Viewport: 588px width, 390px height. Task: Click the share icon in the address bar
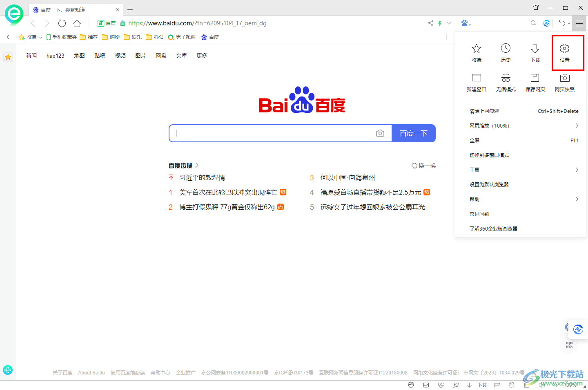point(430,23)
